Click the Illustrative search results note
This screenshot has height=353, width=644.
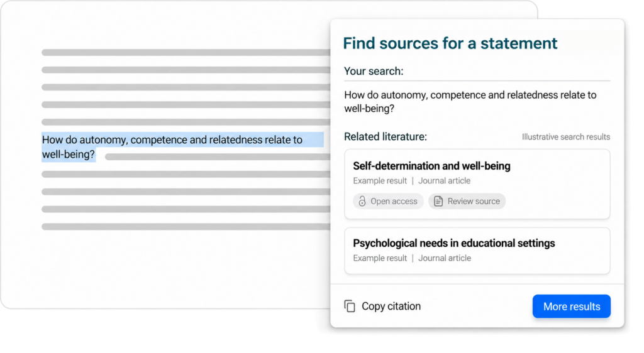coord(566,137)
